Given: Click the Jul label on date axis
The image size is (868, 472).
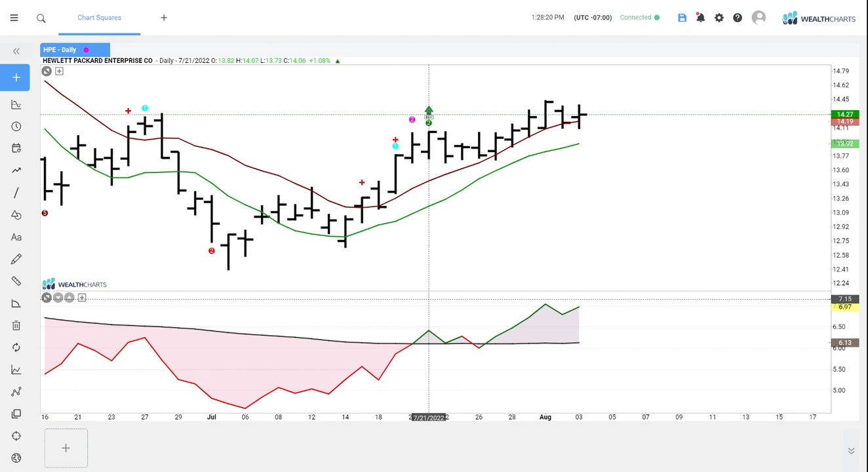Looking at the screenshot, I should [212, 417].
